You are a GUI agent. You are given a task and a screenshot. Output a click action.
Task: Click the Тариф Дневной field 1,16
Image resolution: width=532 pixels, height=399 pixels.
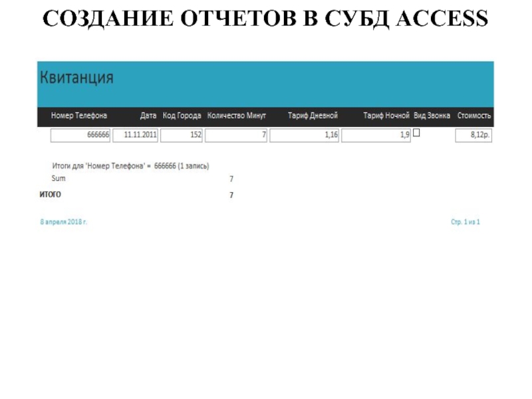click(304, 135)
